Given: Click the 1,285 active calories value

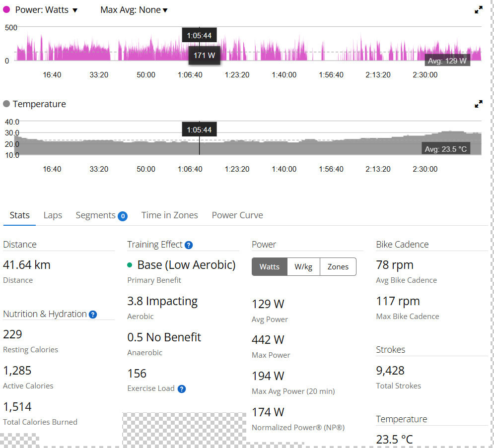Looking at the screenshot, I should pos(17,371).
